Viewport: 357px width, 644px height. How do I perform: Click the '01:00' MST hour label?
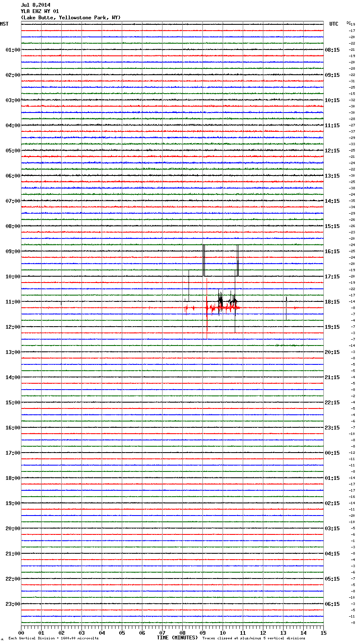13,50
